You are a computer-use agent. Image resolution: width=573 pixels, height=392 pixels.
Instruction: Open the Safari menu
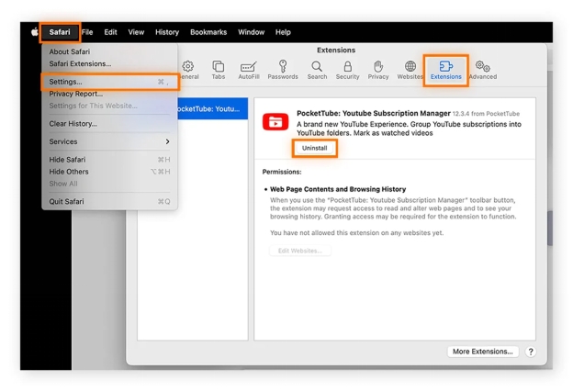[x=60, y=32]
